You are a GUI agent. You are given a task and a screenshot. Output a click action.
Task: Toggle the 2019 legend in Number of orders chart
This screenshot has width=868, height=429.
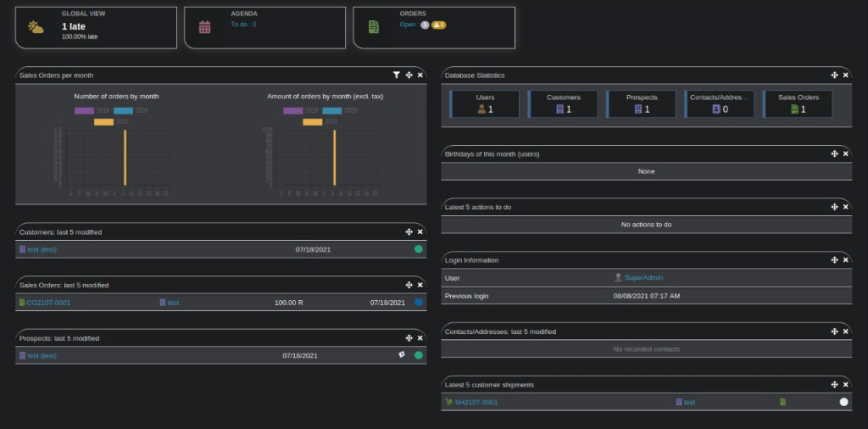pyautogui.click(x=85, y=110)
